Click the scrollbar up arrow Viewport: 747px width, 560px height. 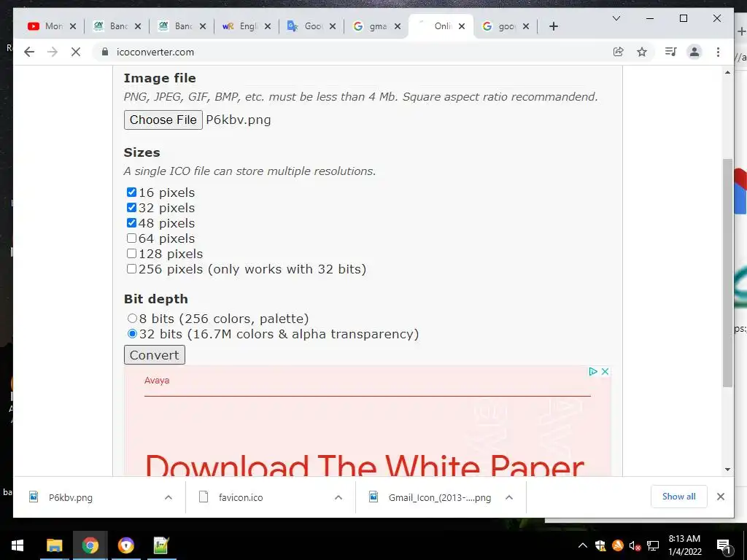point(727,72)
